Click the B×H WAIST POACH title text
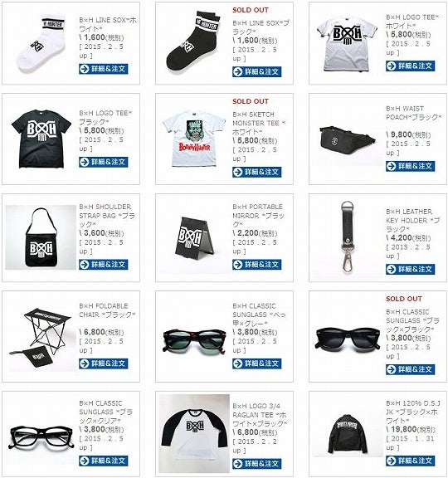 (413, 113)
